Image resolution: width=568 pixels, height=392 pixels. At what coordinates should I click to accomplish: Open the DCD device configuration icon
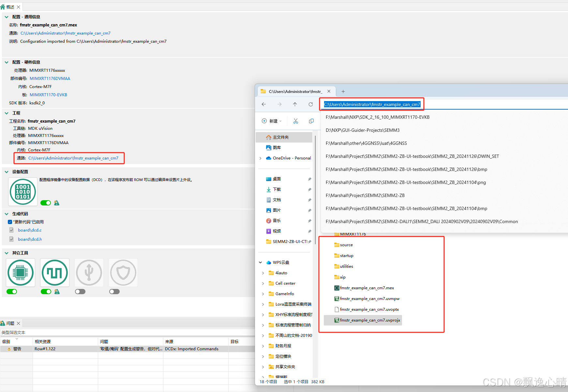tap(22, 192)
